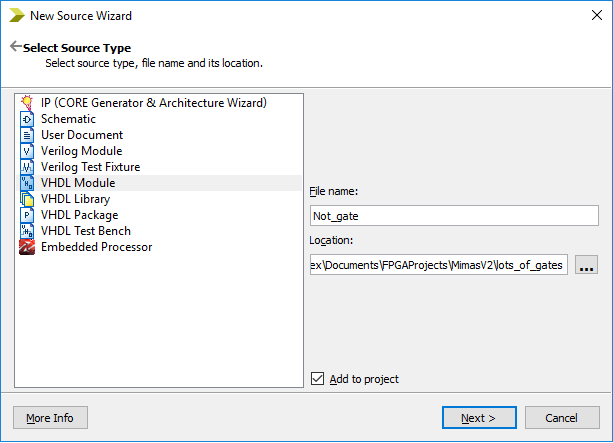
Task: Click the VHDL Library icon
Action: pyautogui.click(x=27, y=199)
